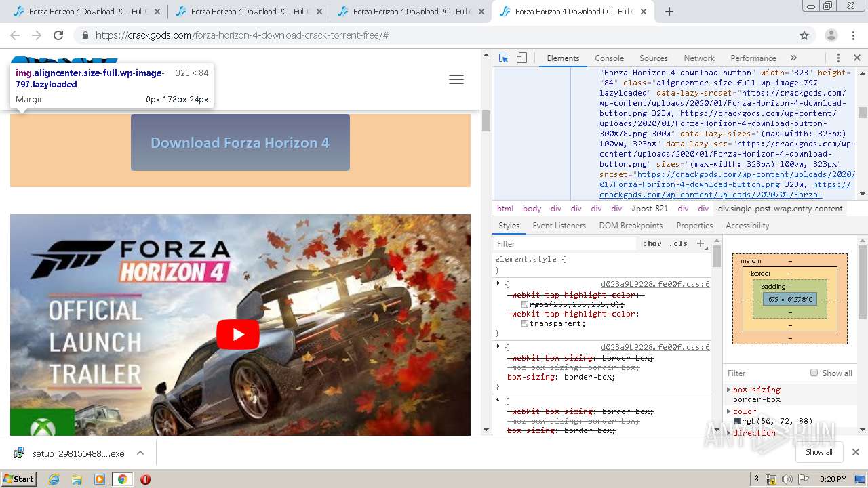Focus the Styles filter input field
Image resolution: width=868 pixels, height=488 pixels.
click(x=566, y=243)
